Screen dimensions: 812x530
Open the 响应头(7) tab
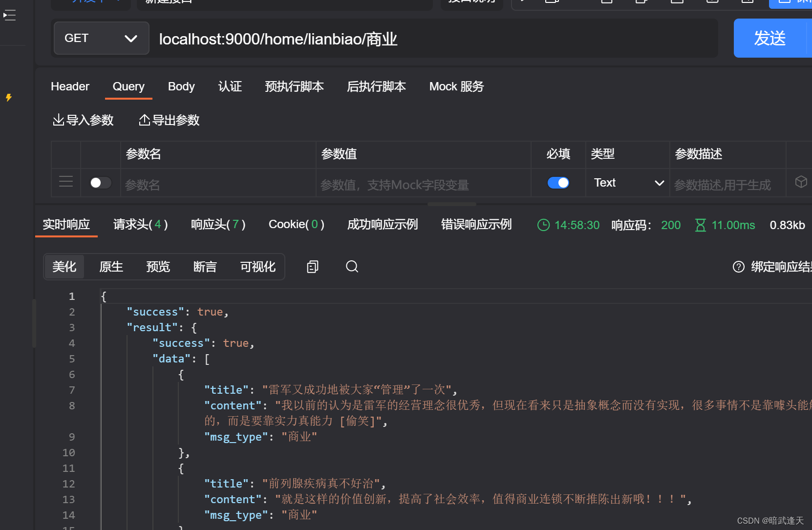pyautogui.click(x=218, y=224)
